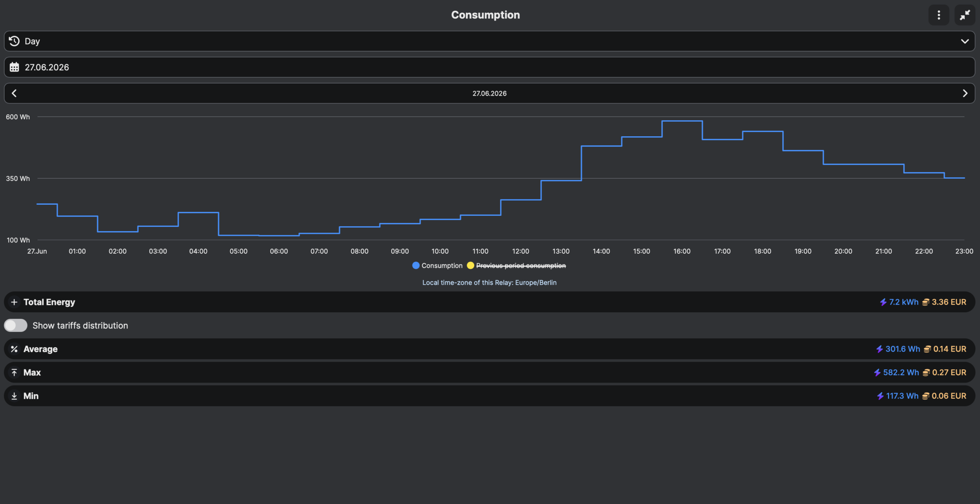Viewport: 980px width, 504px height.
Task: Click the history clock icon beside Day
Action: tap(14, 41)
